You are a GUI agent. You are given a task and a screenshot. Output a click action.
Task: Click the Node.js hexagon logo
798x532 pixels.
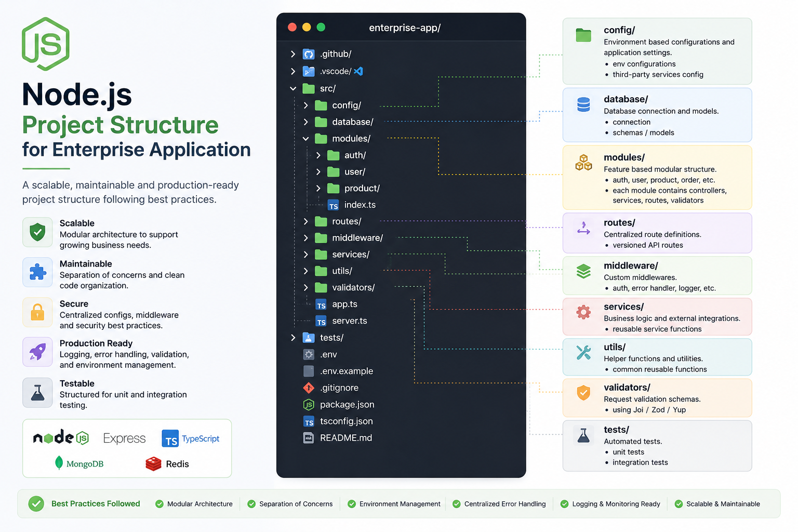(46, 44)
